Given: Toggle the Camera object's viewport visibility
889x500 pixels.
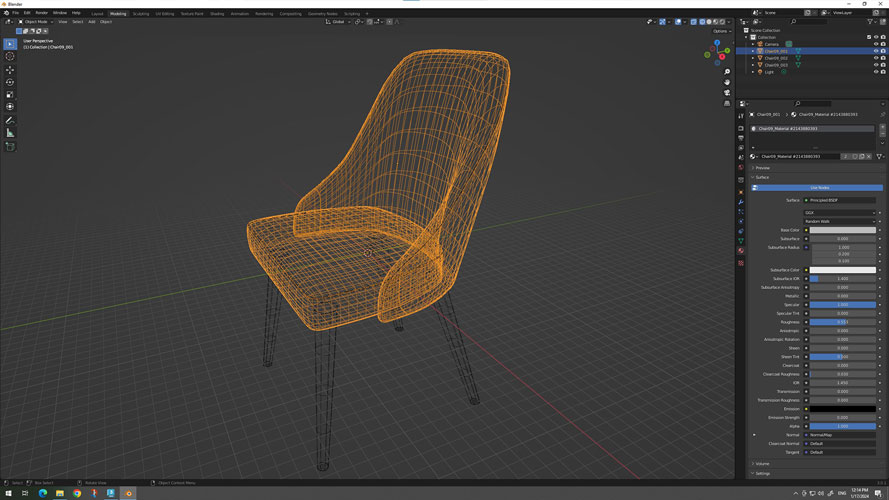Looking at the screenshot, I should 876,44.
